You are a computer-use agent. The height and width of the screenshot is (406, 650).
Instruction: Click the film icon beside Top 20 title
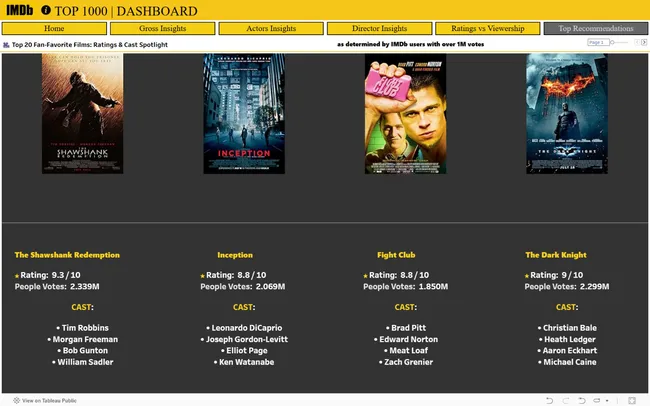6,45
